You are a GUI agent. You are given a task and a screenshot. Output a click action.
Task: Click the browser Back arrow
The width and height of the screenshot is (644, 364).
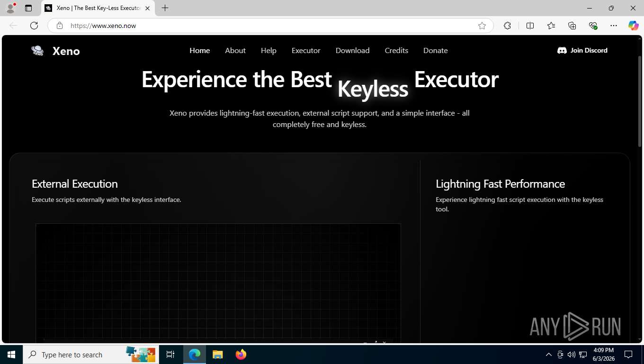(13, 26)
